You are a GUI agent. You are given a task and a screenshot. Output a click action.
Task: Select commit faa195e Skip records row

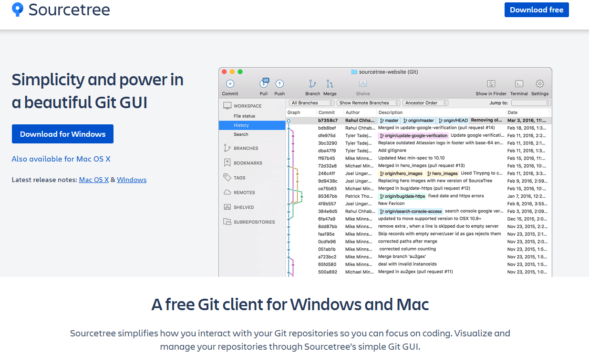point(419,234)
